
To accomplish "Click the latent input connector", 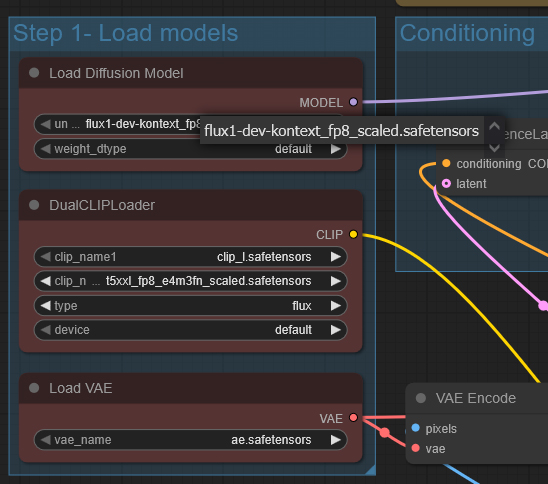I will coord(446,183).
